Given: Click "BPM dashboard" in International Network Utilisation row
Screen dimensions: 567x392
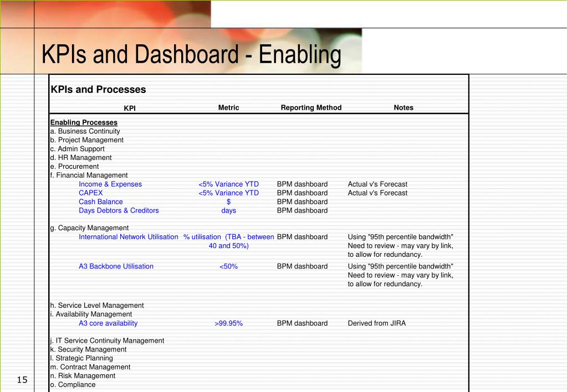Looking at the screenshot, I should click(302, 236).
